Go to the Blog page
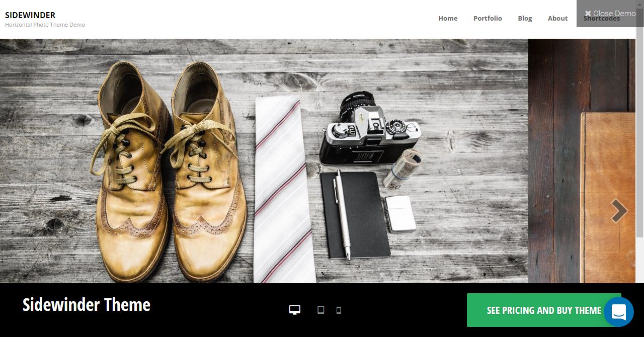 click(x=525, y=18)
